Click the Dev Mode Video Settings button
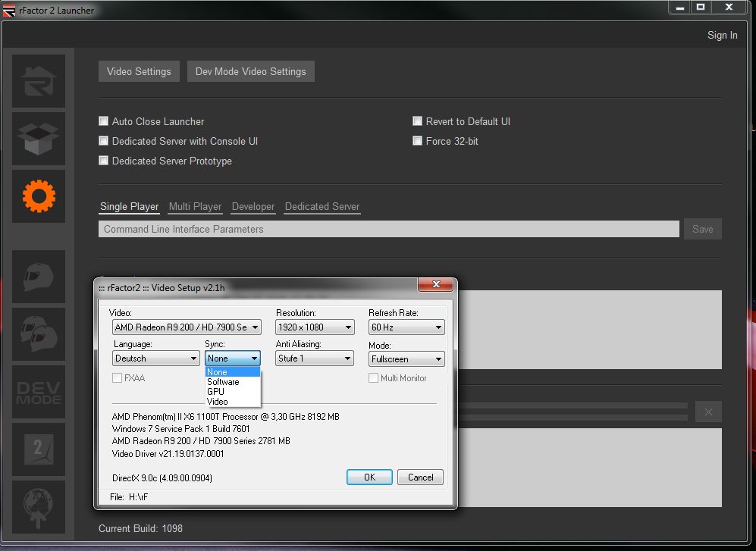 (250, 71)
